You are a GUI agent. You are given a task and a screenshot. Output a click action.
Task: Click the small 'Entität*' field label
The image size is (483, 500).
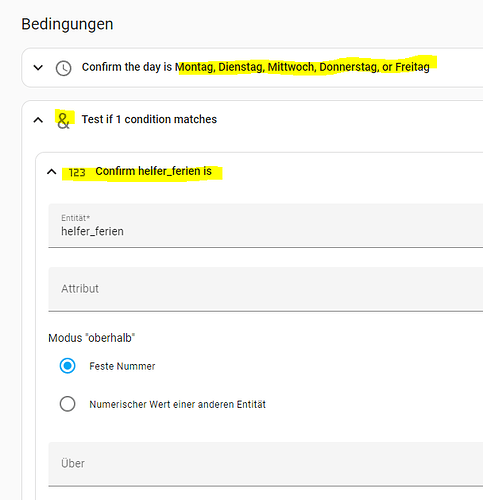[75, 218]
